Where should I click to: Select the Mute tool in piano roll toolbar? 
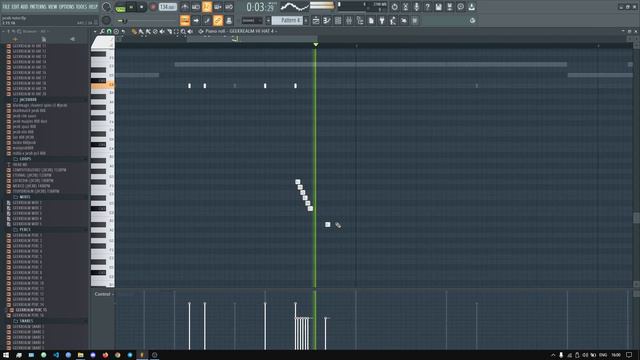coord(162,31)
